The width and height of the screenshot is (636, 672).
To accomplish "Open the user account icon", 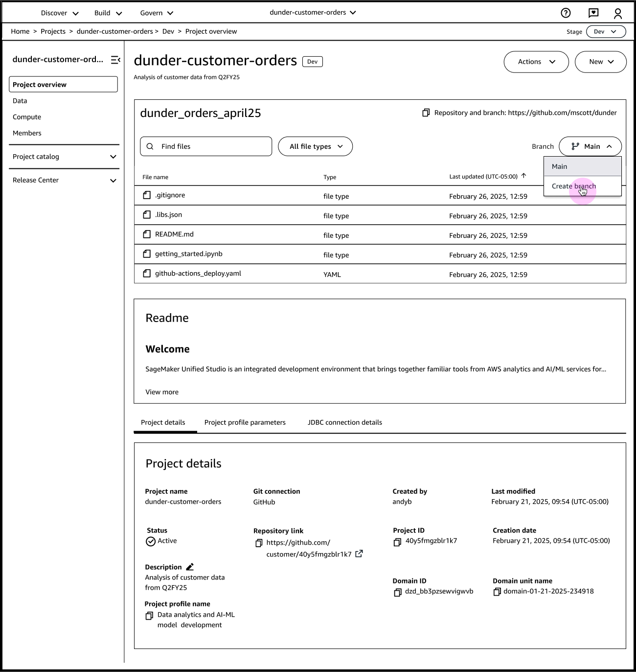I will coord(618,12).
